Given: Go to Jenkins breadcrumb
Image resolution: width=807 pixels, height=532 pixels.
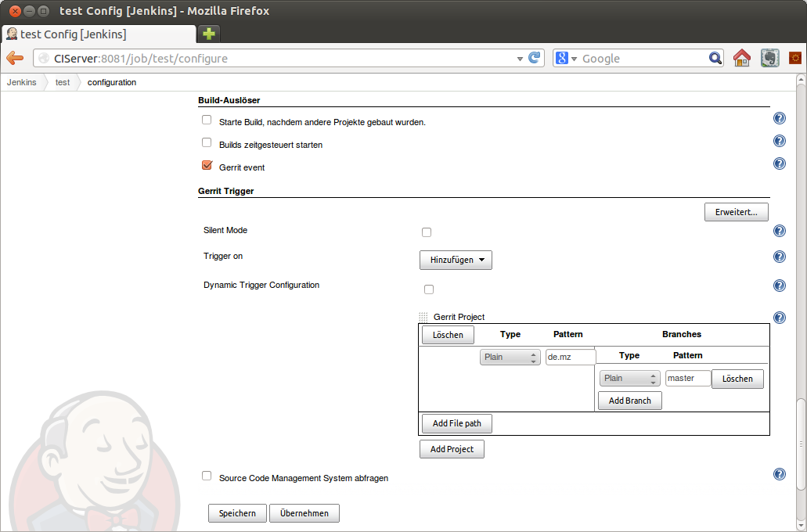Looking at the screenshot, I should point(22,82).
